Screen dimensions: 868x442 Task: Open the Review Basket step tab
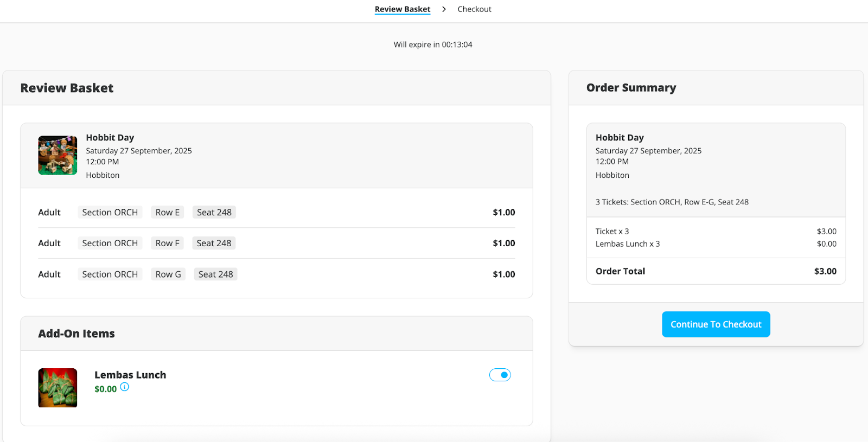pyautogui.click(x=403, y=9)
